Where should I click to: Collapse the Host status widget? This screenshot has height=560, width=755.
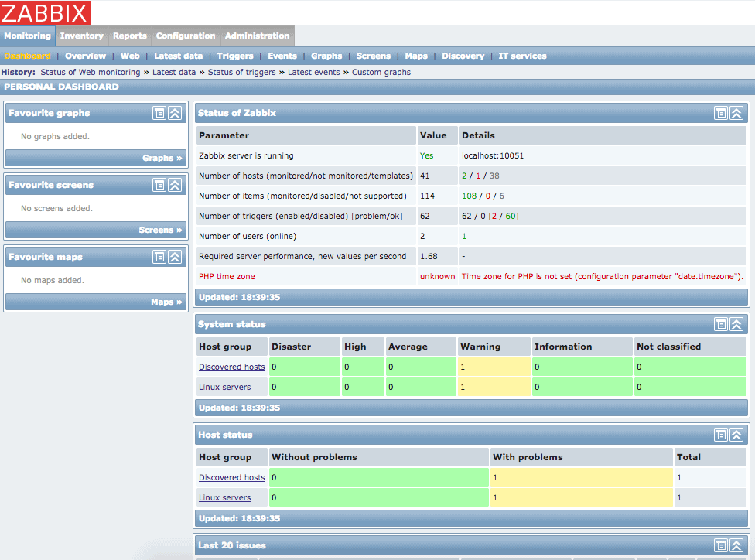point(736,435)
